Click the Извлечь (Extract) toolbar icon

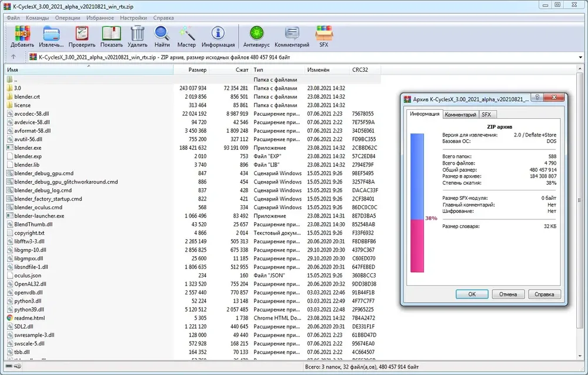coord(51,34)
